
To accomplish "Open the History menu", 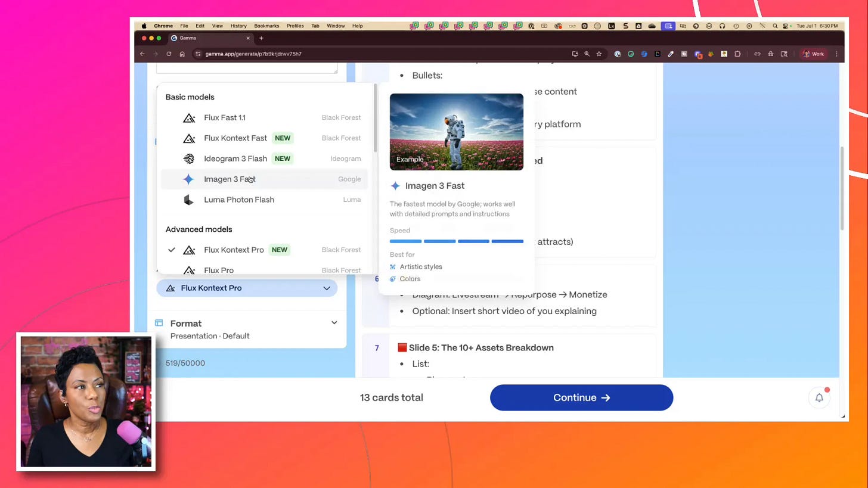I will [x=238, y=26].
